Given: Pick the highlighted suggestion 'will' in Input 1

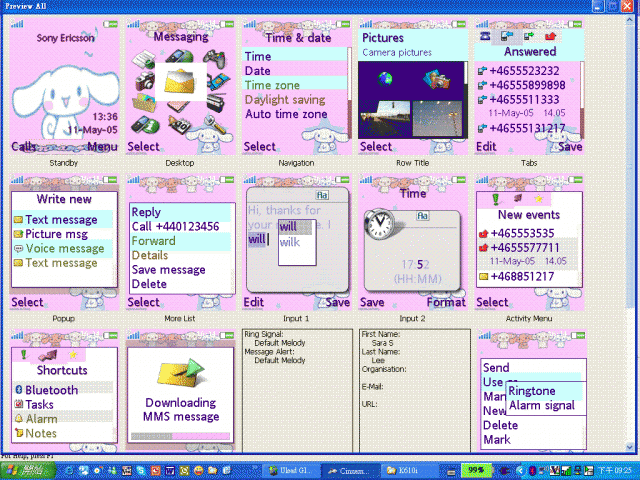Looking at the screenshot, I should [295, 227].
